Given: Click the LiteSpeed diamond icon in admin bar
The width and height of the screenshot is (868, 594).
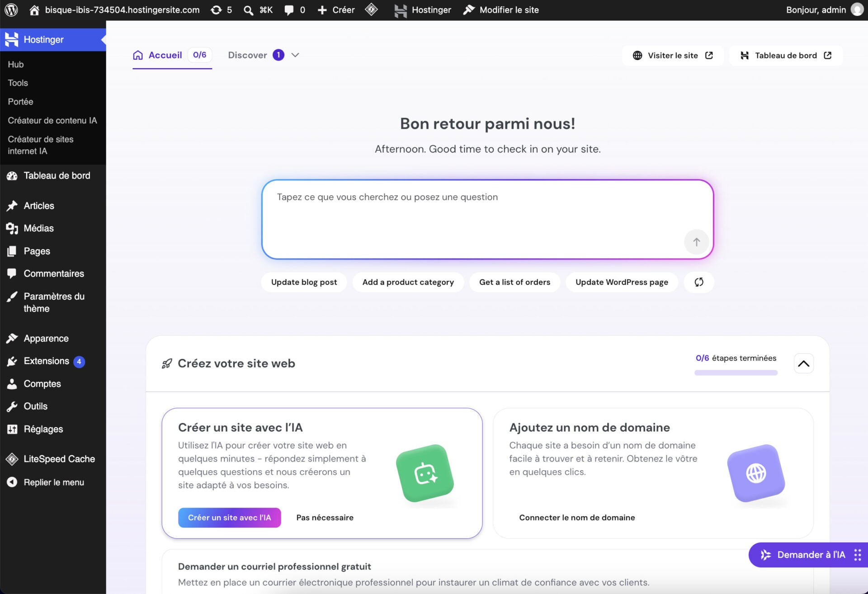Looking at the screenshot, I should click(371, 9).
